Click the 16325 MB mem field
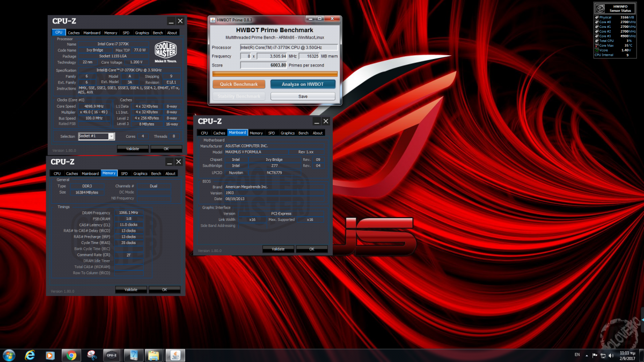 point(310,56)
